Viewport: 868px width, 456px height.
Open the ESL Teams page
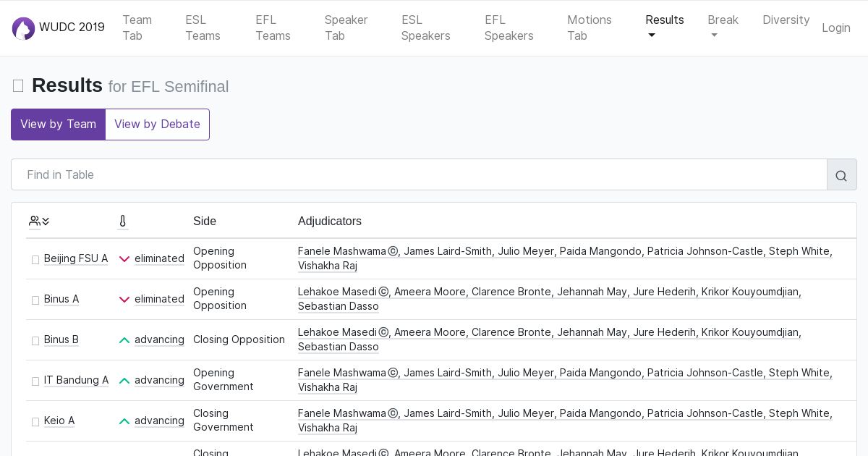(203, 28)
